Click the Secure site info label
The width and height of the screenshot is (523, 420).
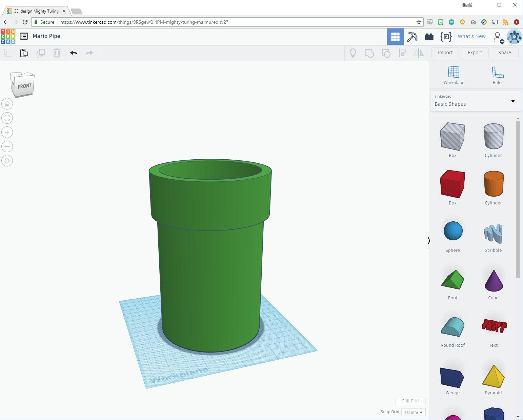(x=47, y=22)
